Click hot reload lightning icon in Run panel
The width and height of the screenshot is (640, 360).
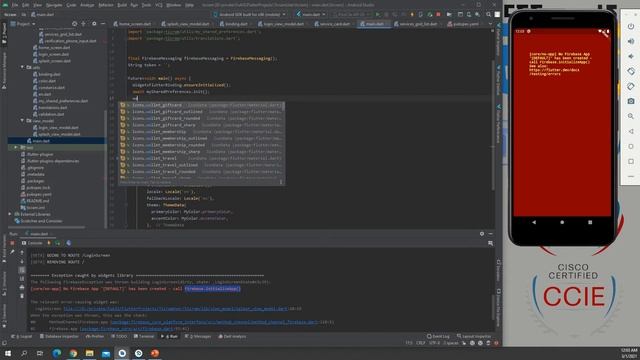coord(49,243)
